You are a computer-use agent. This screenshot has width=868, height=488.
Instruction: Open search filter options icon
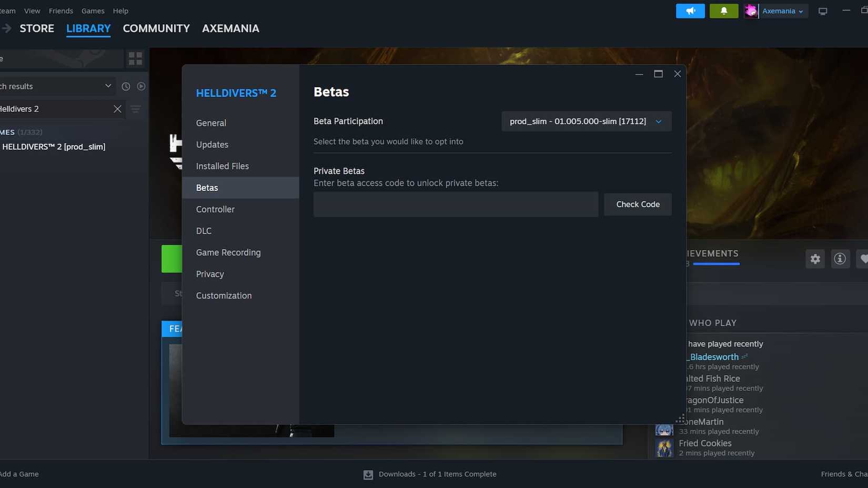135,109
